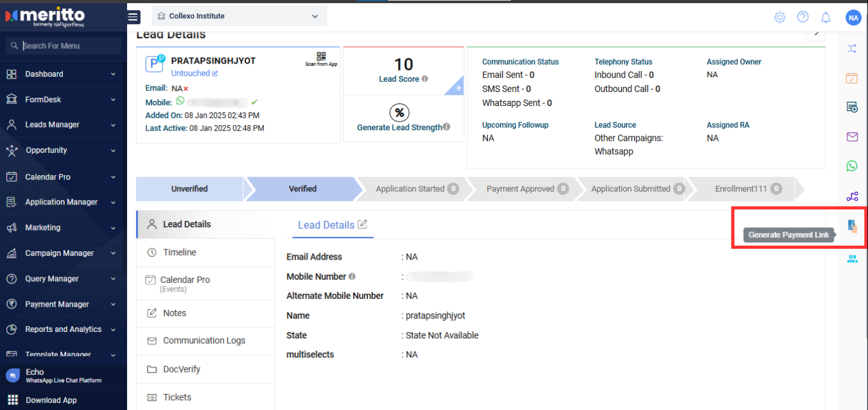Click the Generate Lead Strength percent icon
This screenshot has width=868, height=410.
[399, 113]
